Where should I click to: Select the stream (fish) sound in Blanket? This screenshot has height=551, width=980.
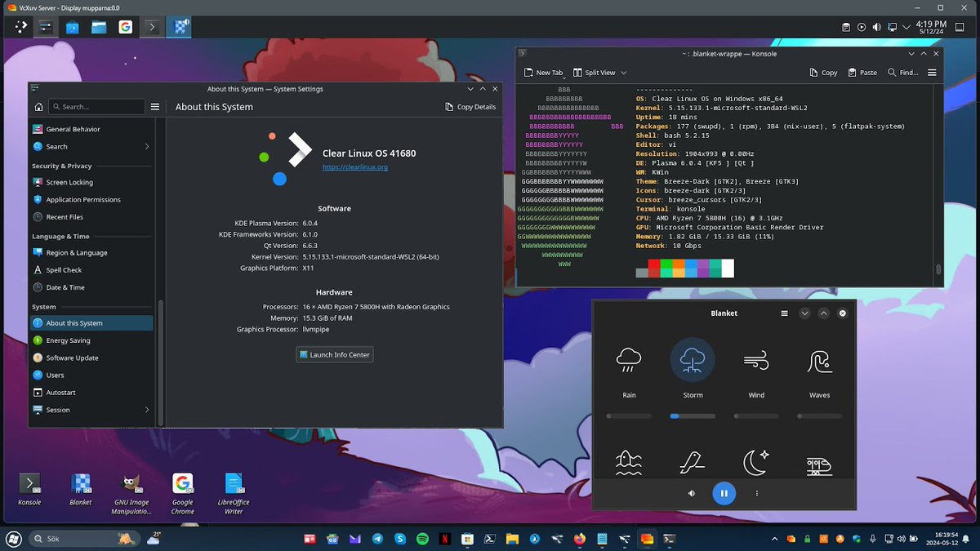click(629, 464)
